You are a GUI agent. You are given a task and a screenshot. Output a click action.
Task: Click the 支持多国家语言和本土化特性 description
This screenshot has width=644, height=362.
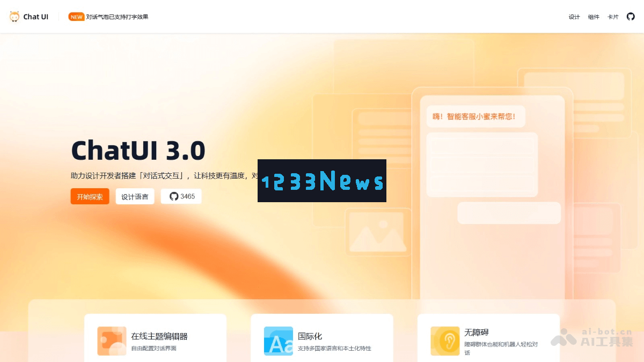click(x=334, y=349)
